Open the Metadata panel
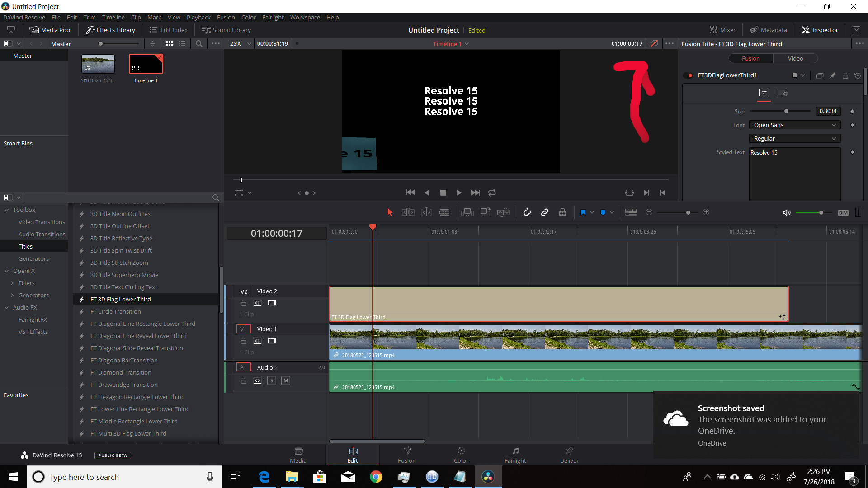 tap(769, 30)
